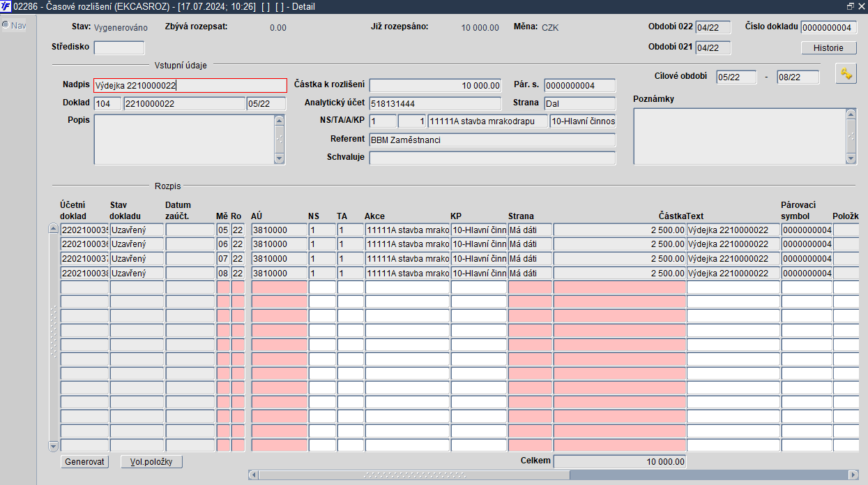The height and width of the screenshot is (485, 868).
Task: Click the Schvaluje field
Action: coord(492,158)
